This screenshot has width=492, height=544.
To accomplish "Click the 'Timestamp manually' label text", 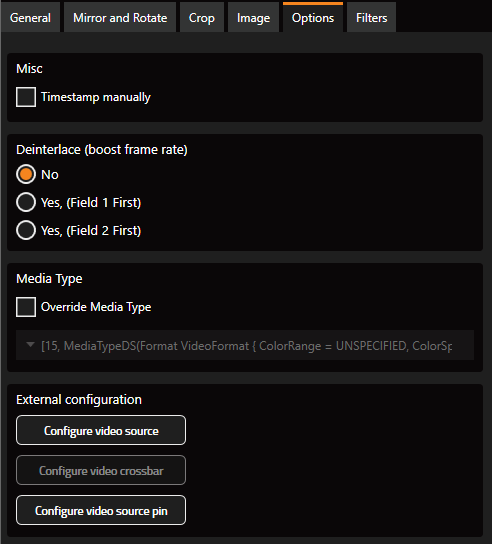I will pyautogui.click(x=96, y=97).
